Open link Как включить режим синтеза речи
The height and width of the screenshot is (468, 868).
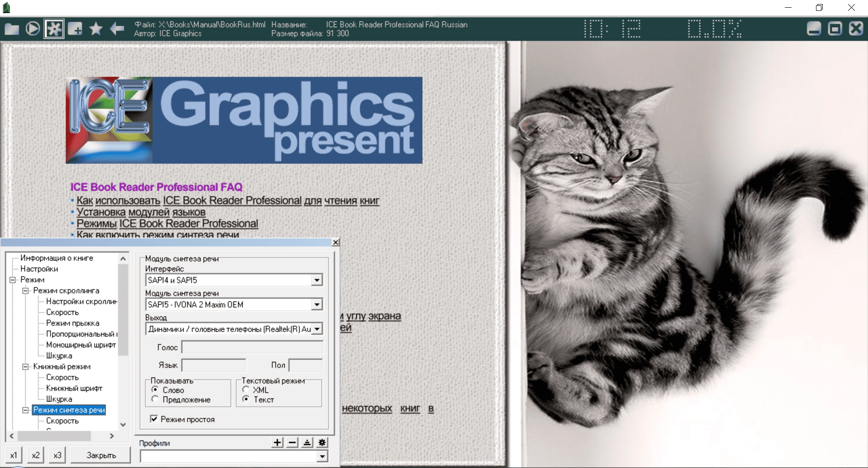coord(158,234)
